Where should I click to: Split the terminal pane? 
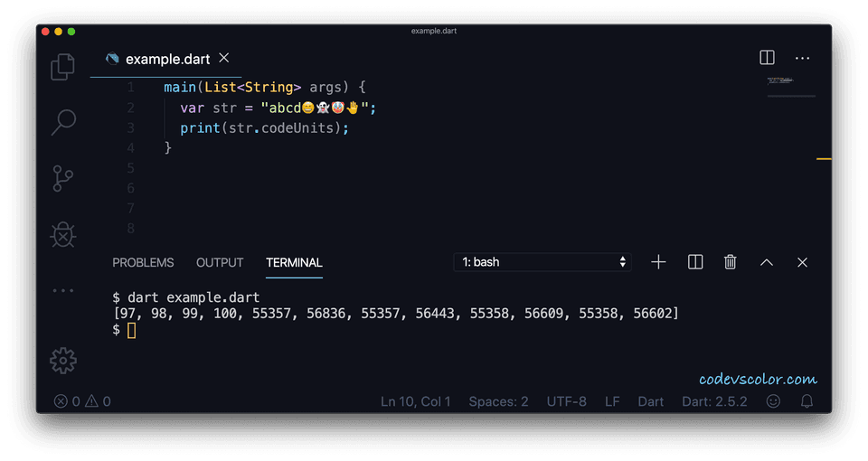point(695,262)
